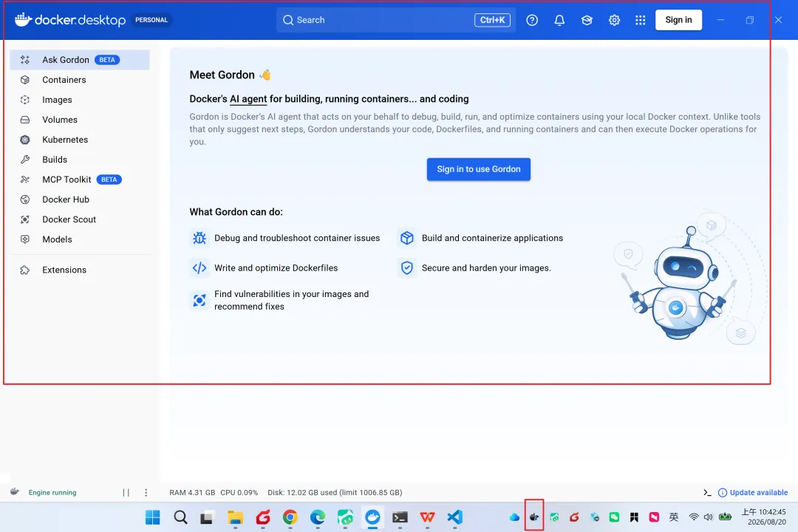Screen dimensions: 798x532
Task: Open the apps grid icon
Action: tap(640, 20)
